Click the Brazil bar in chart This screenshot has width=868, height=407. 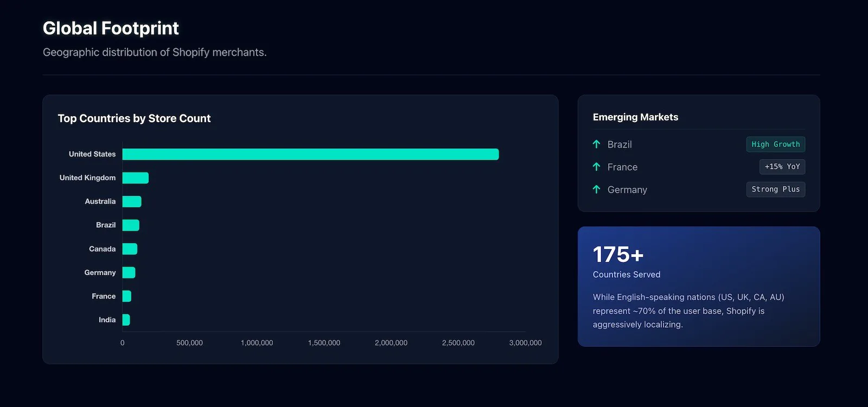[131, 225]
